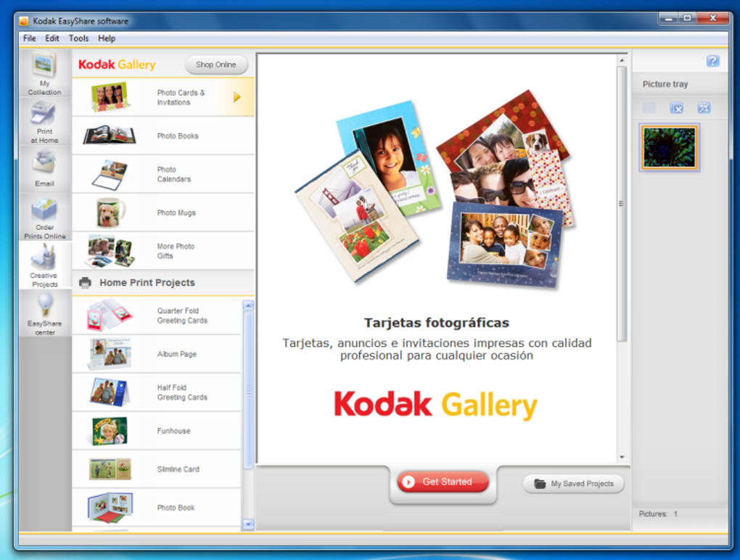Screen dimensions: 740x560
Task: Select the Funhouse label
Action: [173, 431]
